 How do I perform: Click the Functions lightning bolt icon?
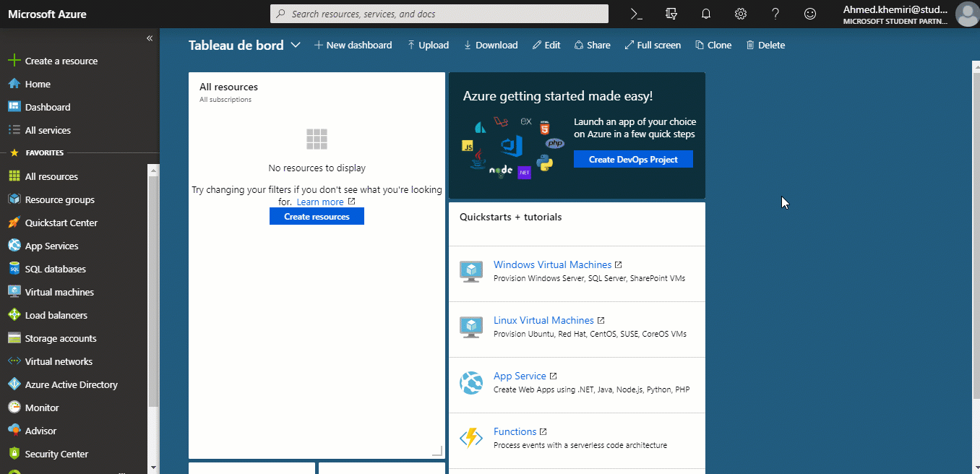click(x=471, y=438)
